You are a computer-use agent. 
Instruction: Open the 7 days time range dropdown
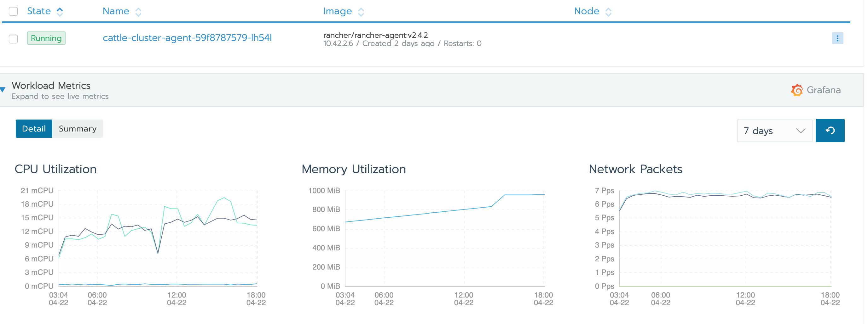pyautogui.click(x=774, y=131)
